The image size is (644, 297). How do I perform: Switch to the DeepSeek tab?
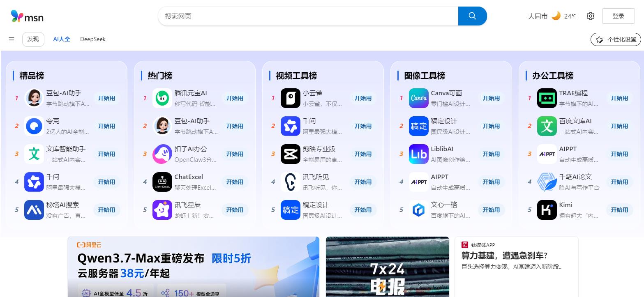pyautogui.click(x=93, y=39)
